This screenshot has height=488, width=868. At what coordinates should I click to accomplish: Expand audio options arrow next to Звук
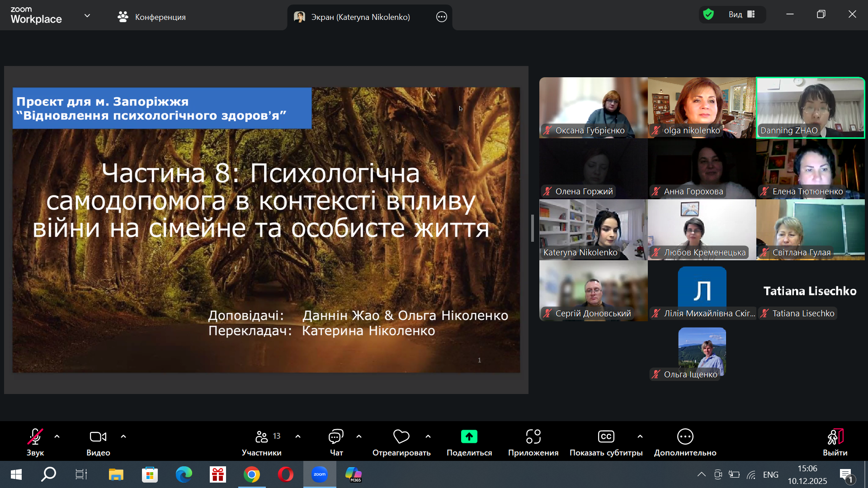coord(57,436)
